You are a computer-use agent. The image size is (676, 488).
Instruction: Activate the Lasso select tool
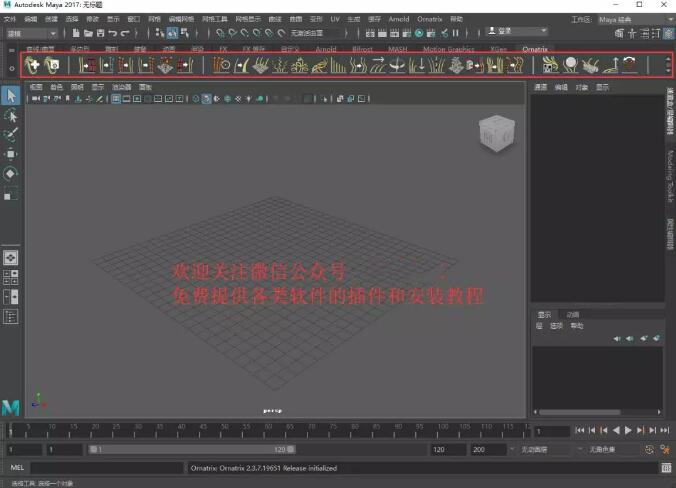point(11,116)
